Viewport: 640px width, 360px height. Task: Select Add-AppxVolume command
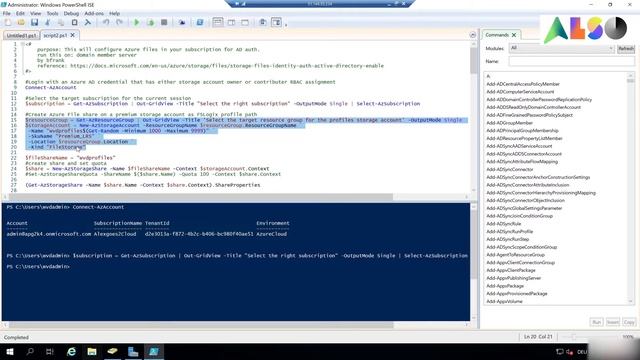tap(504, 302)
